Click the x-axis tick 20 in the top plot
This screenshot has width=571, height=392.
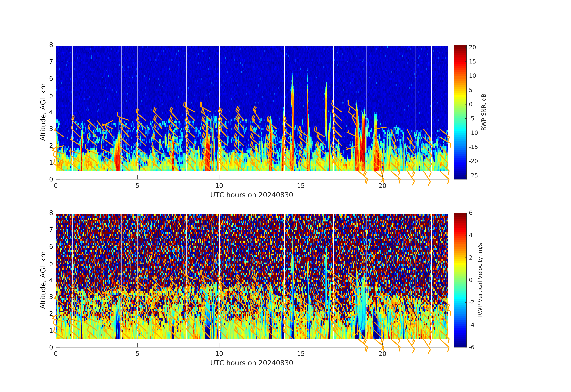pos(382,186)
